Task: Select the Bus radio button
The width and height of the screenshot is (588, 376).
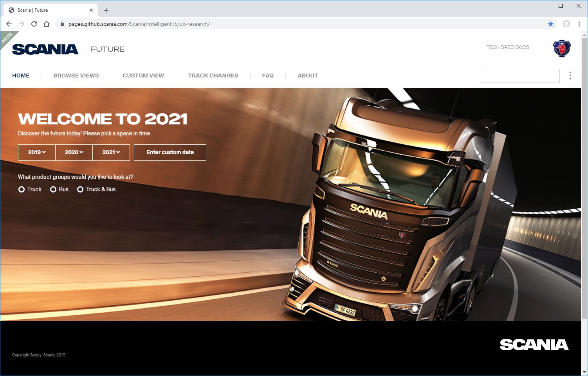Action: pyautogui.click(x=53, y=189)
